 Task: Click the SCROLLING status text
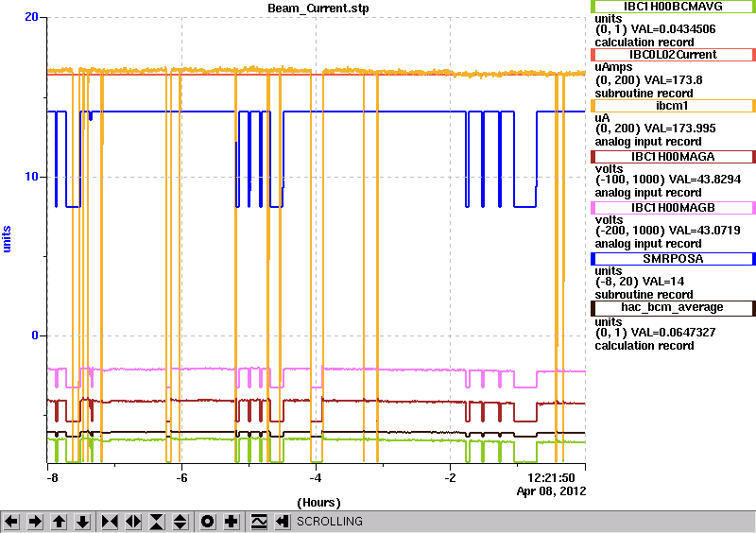(x=330, y=522)
